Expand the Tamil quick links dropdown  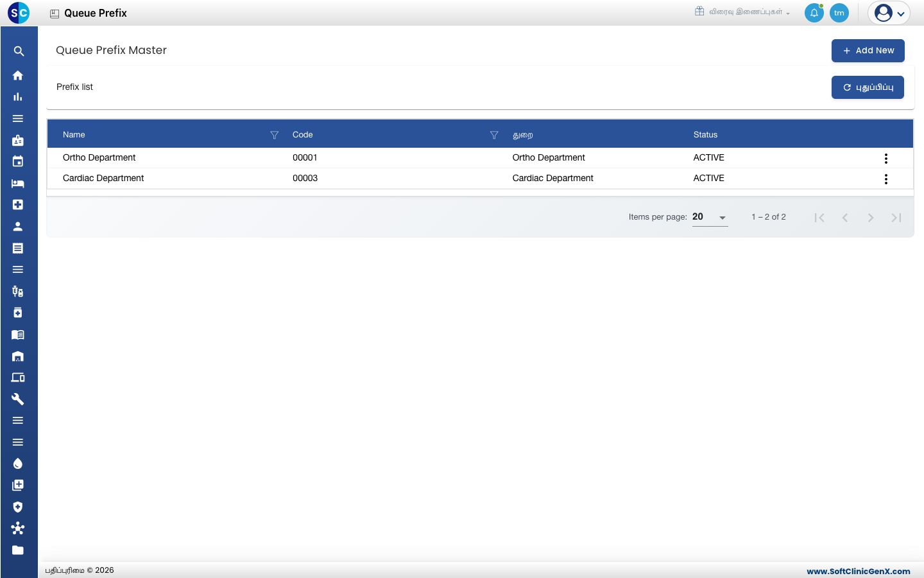(742, 12)
